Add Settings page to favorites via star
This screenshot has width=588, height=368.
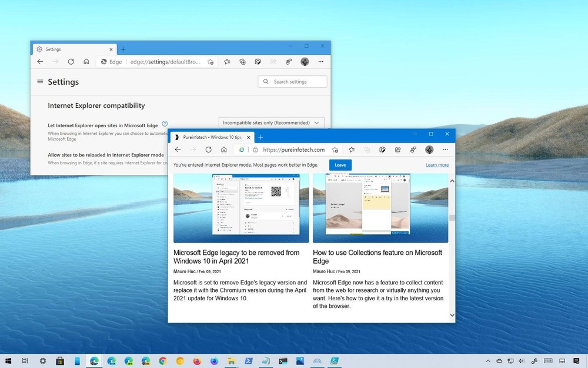click(211, 62)
